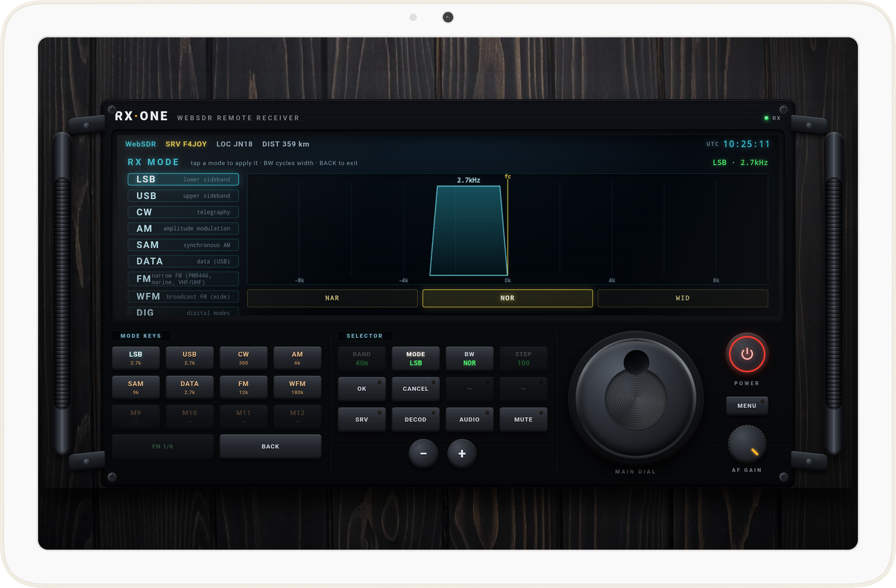Open the MODE LSB selector

coord(416,358)
